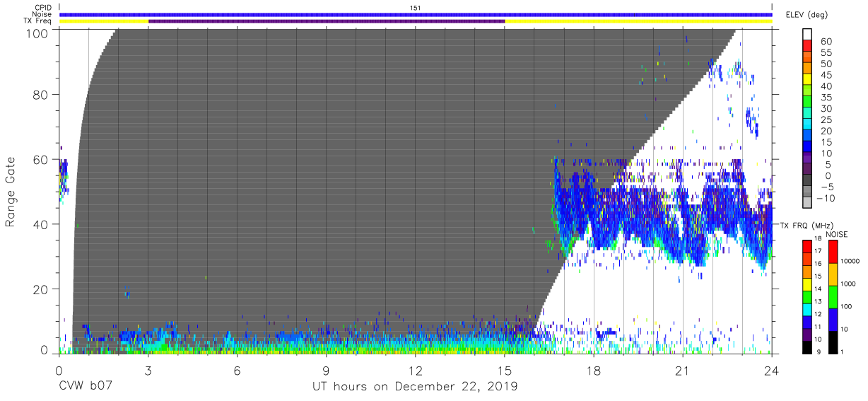The width and height of the screenshot is (868, 401).
Task: Click the green 13–14 TX FRQ colorbar segment
Action: pos(807,296)
